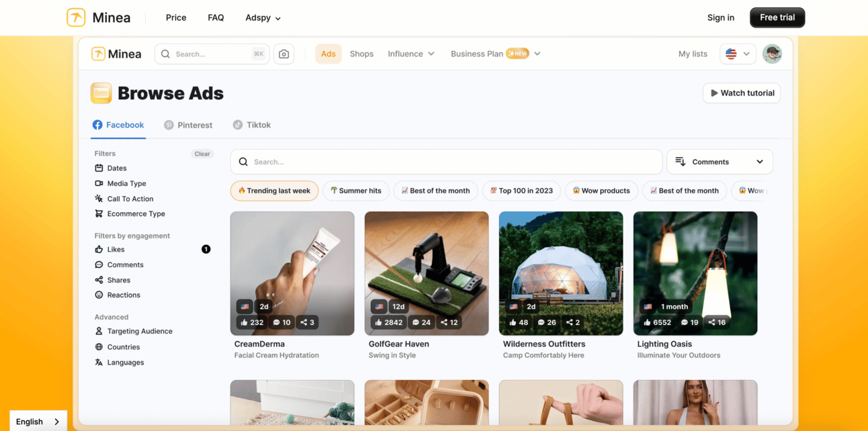The image size is (868, 431).
Task: Open the CreamDerma ad thumbnail
Action: 292,273
